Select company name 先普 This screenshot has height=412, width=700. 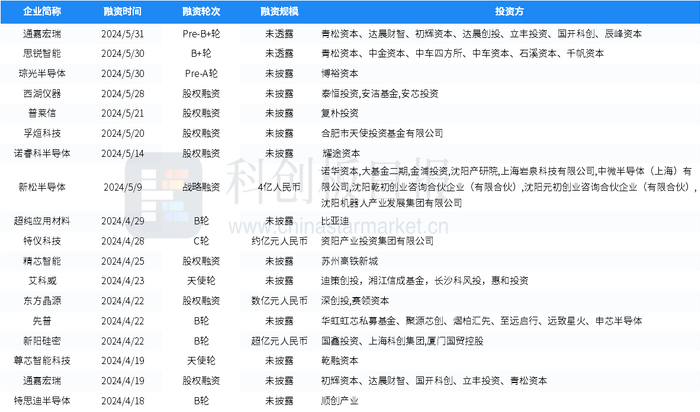point(42,321)
